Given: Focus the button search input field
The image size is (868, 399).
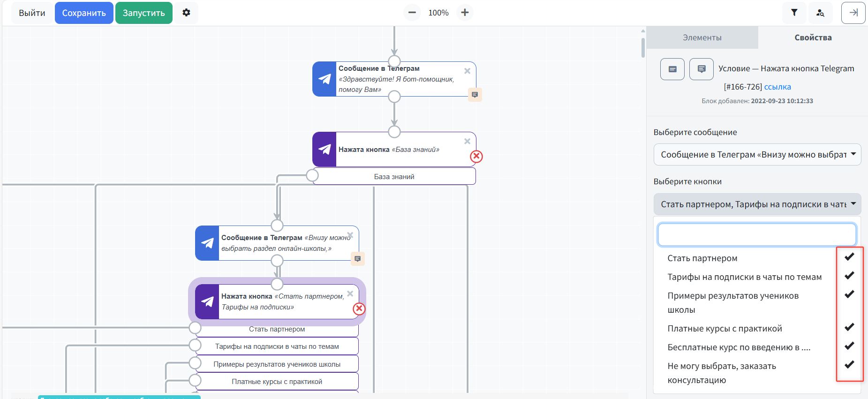Looking at the screenshot, I should (756, 234).
